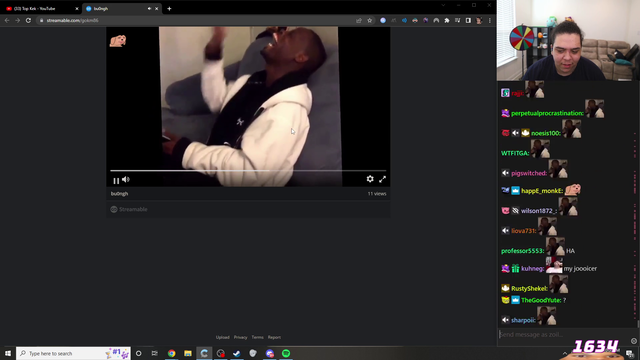Screen dimensions: 640x360
Task: Open the Terms footer link
Action: [x=258, y=337]
